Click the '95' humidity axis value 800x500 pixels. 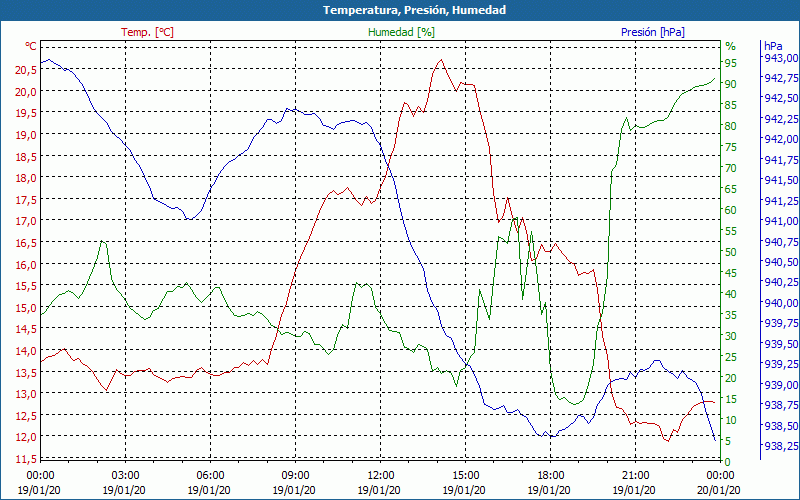(x=731, y=63)
